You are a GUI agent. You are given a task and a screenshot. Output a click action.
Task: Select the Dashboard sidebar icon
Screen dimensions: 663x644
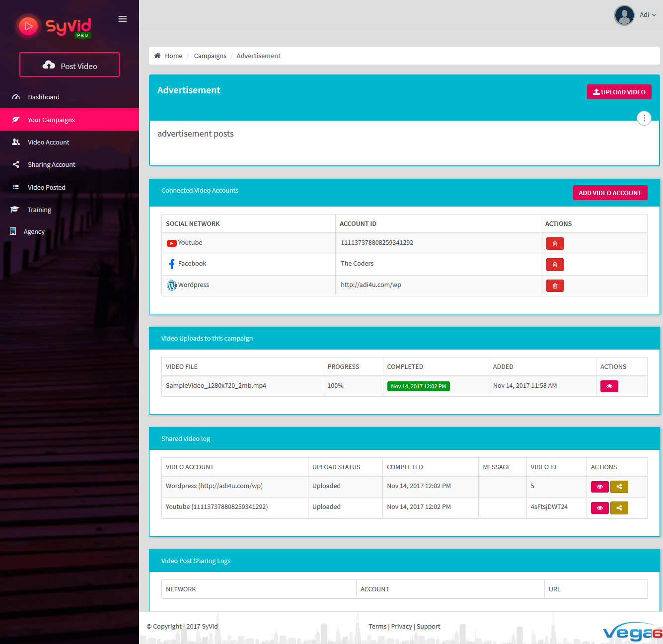pyautogui.click(x=15, y=97)
